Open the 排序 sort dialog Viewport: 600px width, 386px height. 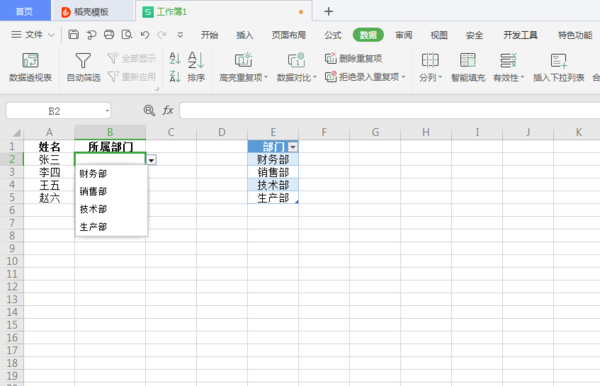196,67
